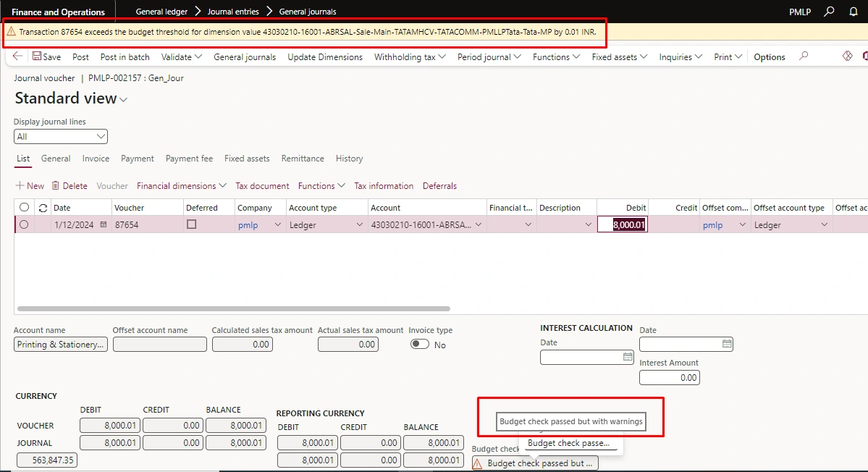868x472 pixels.
Task: Open General journals action
Action: [x=245, y=56]
